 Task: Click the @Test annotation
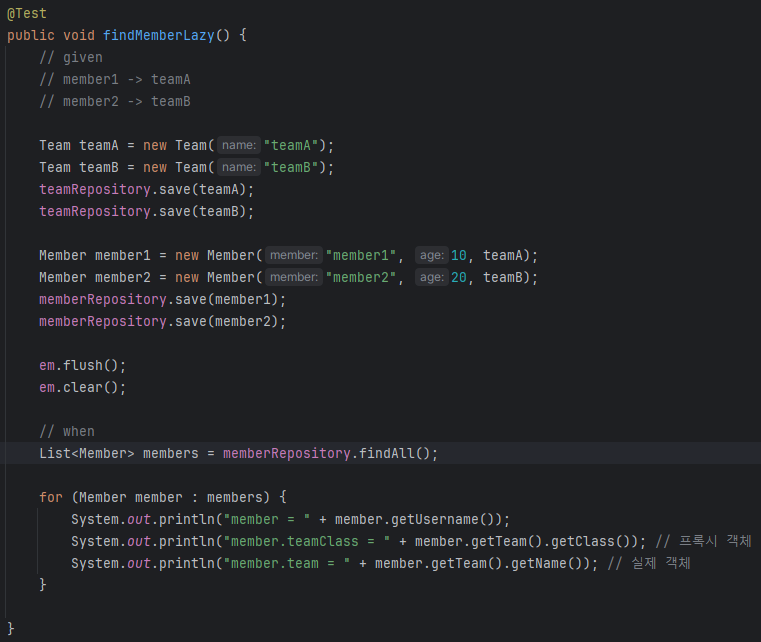pos(27,14)
